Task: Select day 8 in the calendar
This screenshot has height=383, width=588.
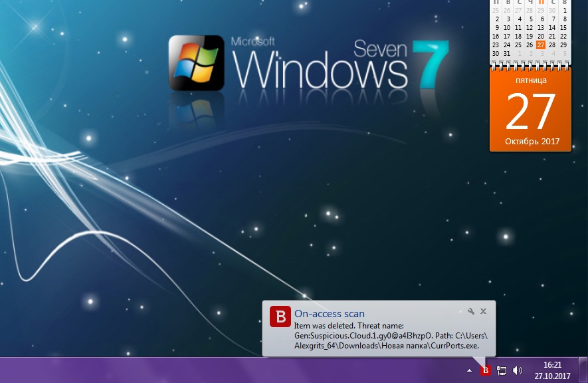Action: coord(564,19)
